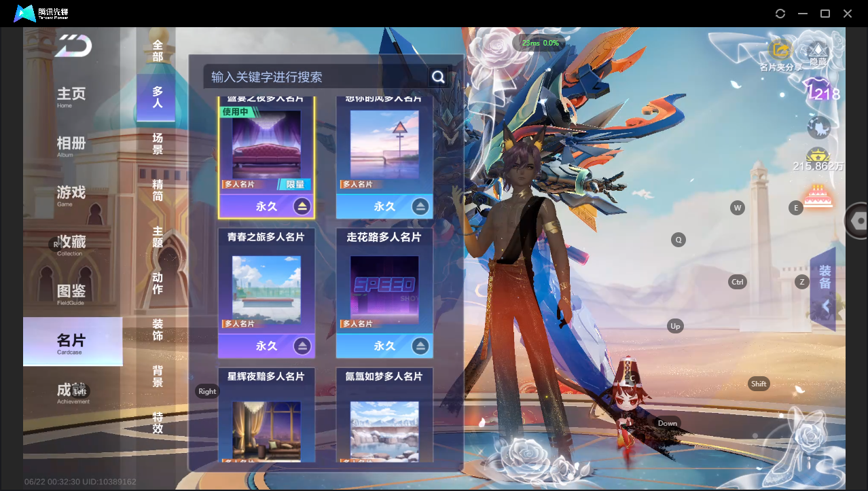This screenshot has height=491, width=868.
Task: Click the gold crown ranking icon
Action: click(x=818, y=154)
